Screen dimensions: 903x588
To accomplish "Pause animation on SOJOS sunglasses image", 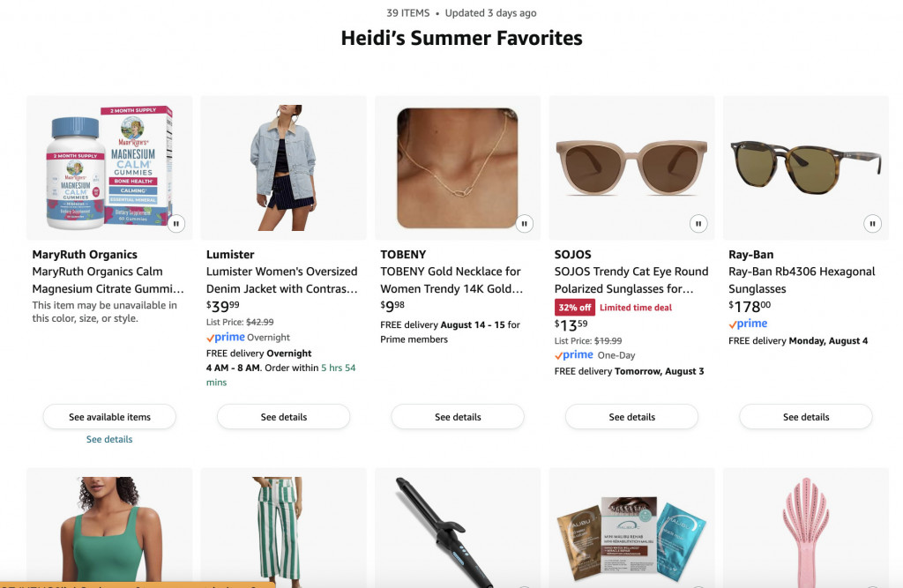I will (x=698, y=224).
